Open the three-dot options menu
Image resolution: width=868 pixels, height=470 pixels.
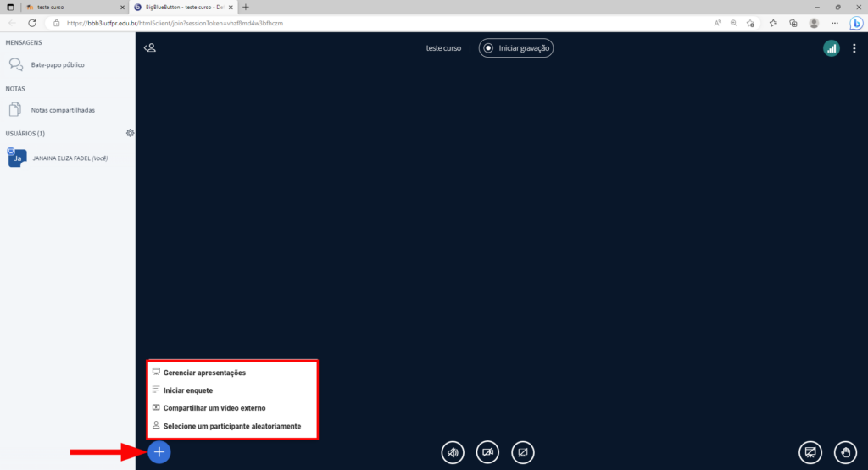(854, 48)
